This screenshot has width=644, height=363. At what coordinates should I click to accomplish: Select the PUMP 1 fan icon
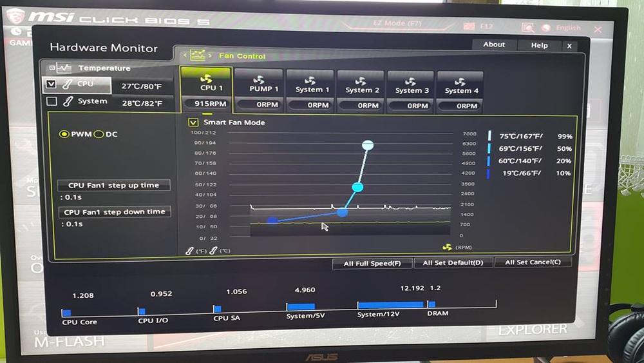[x=259, y=81]
